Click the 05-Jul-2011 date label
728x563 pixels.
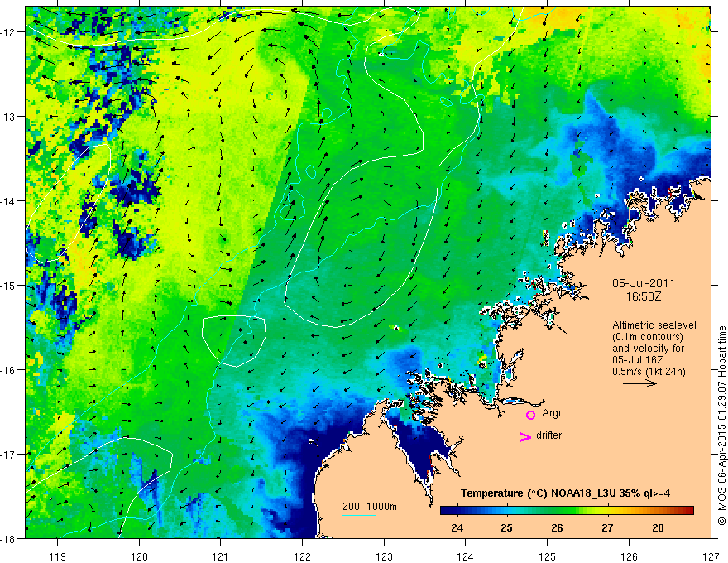(644, 283)
